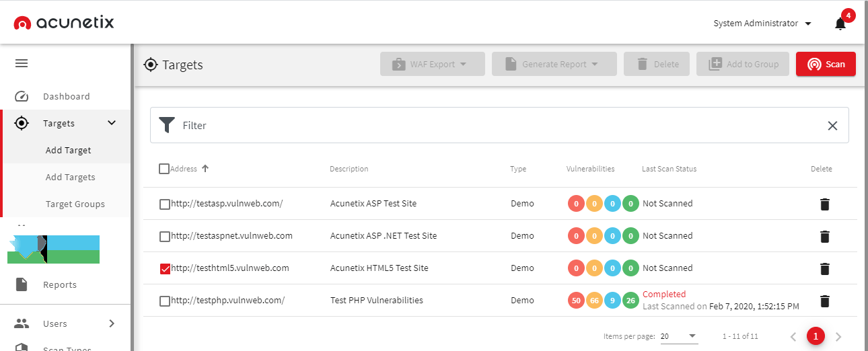Screen dimensions: 868x351
Task: Click http://testhtml5.vulnweb.com address
Action: 230,268
